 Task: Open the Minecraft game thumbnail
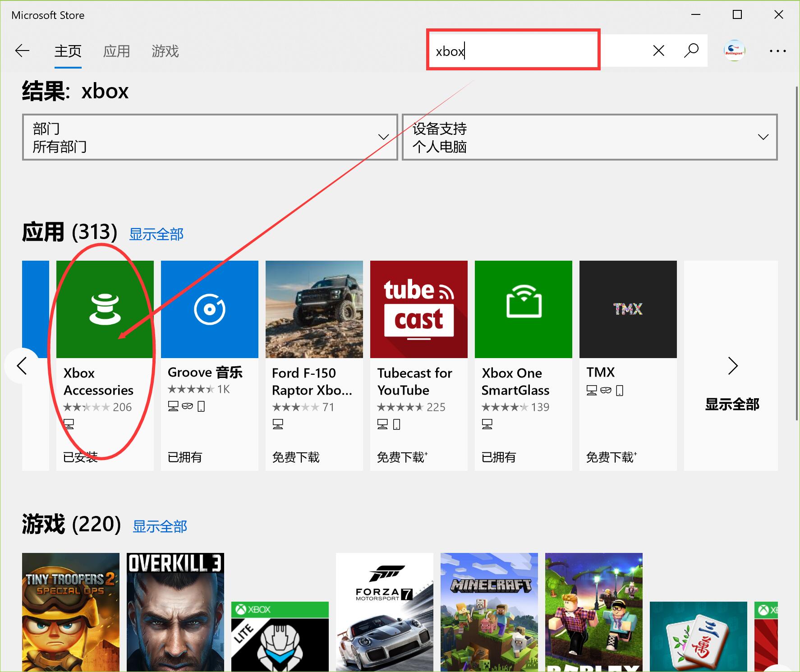tap(489, 612)
